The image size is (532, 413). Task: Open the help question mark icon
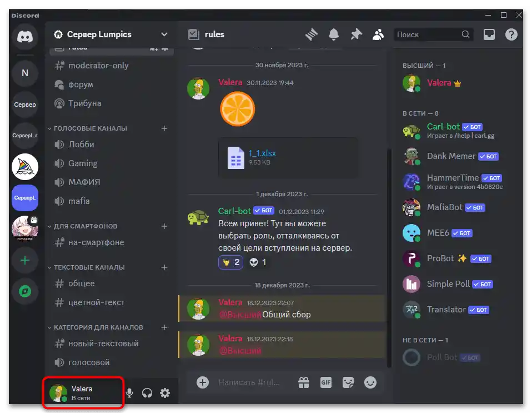coord(511,34)
